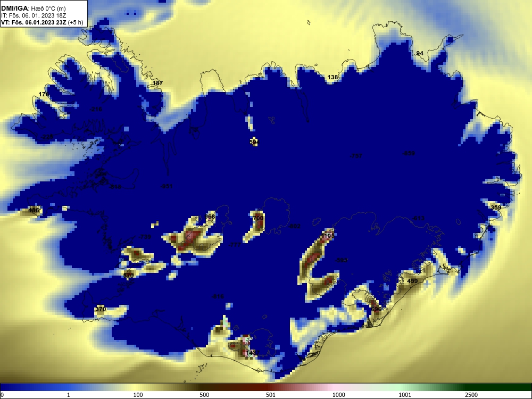This screenshot has width=532, height=399.
Task: Click the '-228' value on the map
Action: click(x=47, y=137)
